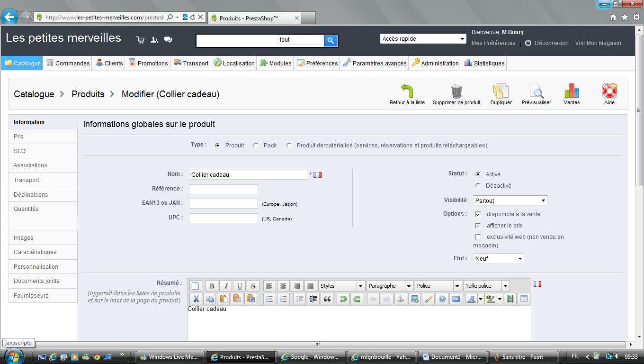This screenshot has height=364, width=644.
Task: Toggle italic in the Résumé editor
Action: [x=226, y=286]
